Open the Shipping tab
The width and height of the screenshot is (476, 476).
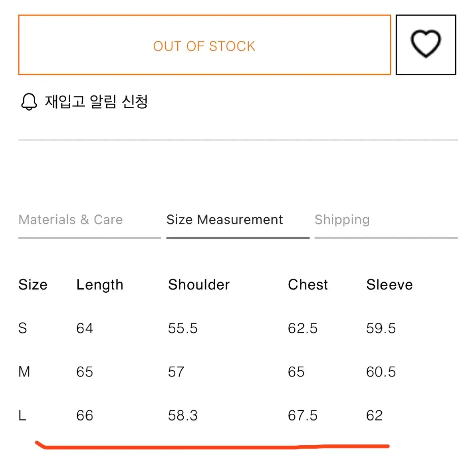(x=342, y=220)
